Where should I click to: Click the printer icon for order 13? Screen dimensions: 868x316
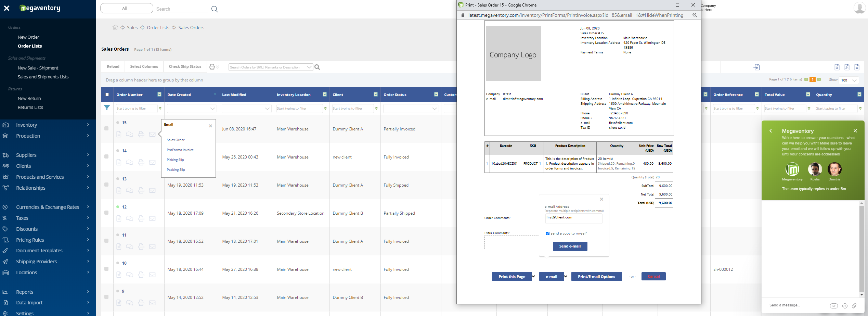coord(141,190)
